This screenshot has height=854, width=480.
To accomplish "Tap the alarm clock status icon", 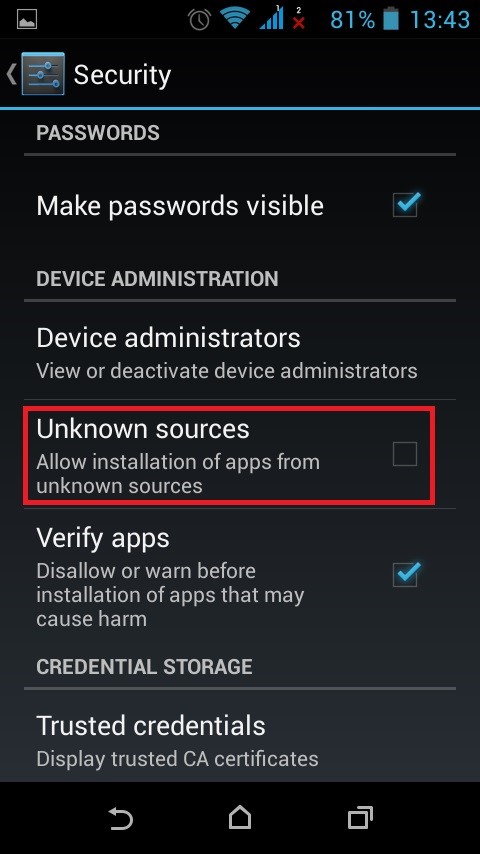I will coord(199,20).
